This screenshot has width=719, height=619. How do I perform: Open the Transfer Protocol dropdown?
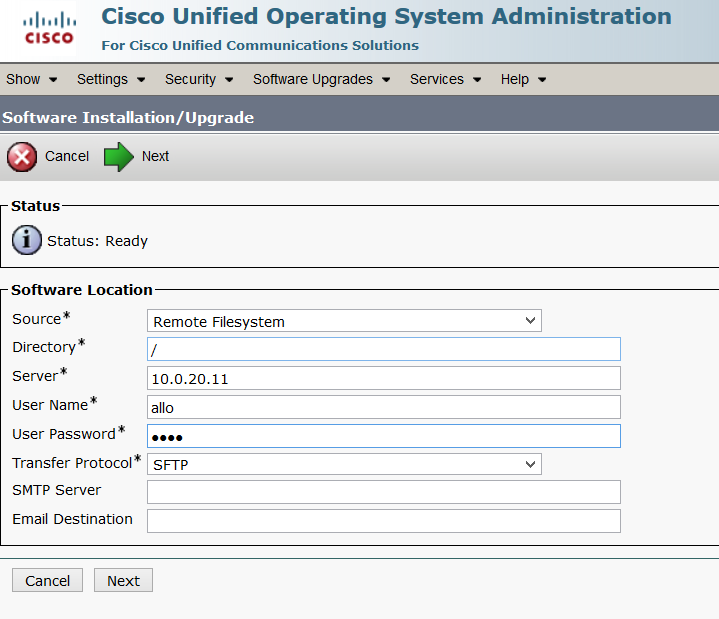[x=344, y=464]
